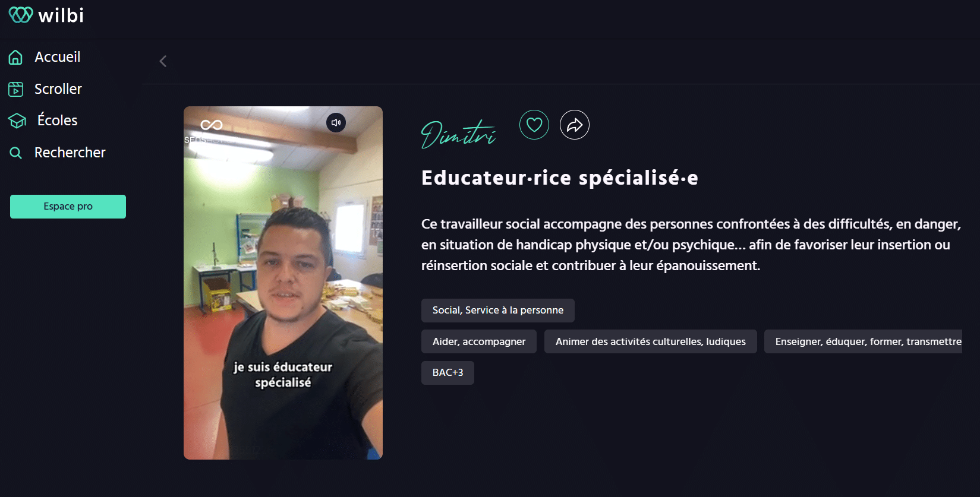
Task: Select Animer des activités culturelles, ludiques tag
Action: (651, 341)
